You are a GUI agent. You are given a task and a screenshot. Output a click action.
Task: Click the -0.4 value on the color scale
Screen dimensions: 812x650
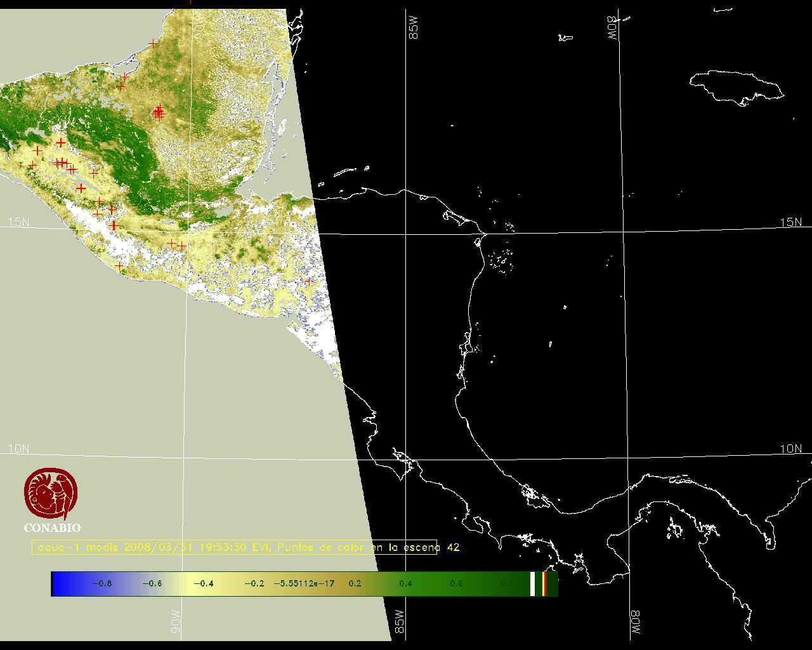(203, 583)
